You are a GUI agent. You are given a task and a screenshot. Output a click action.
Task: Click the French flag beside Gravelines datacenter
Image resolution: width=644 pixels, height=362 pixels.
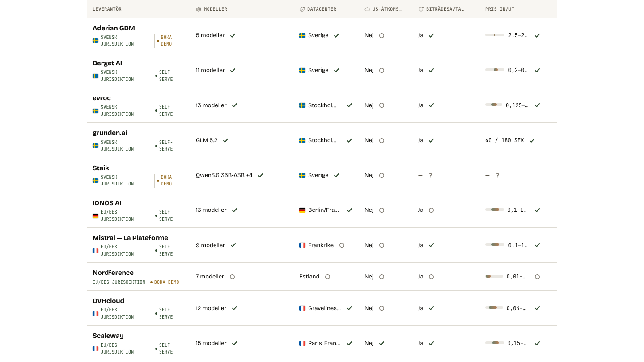coord(302,308)
